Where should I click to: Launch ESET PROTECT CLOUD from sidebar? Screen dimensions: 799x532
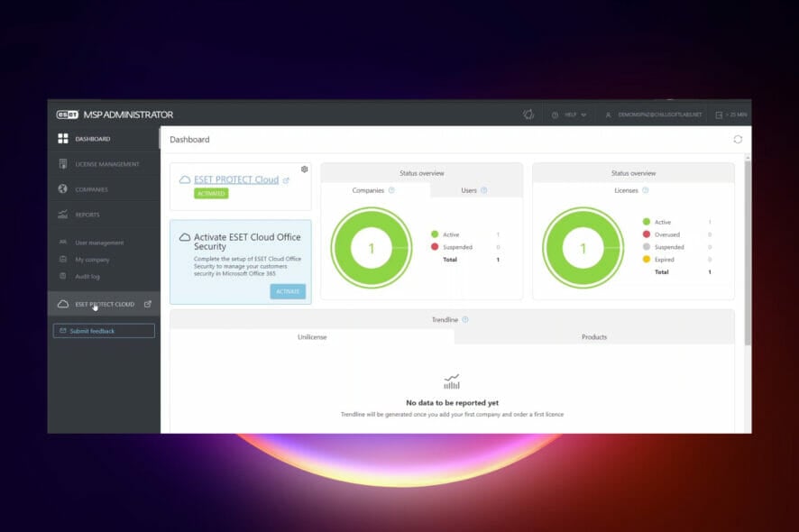(104, 304)
